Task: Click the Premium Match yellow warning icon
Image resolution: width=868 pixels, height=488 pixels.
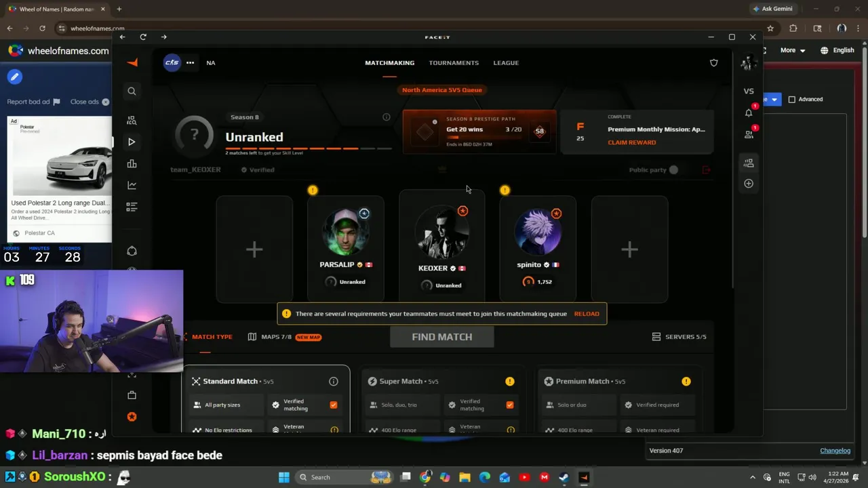Action: coord(686,382)
